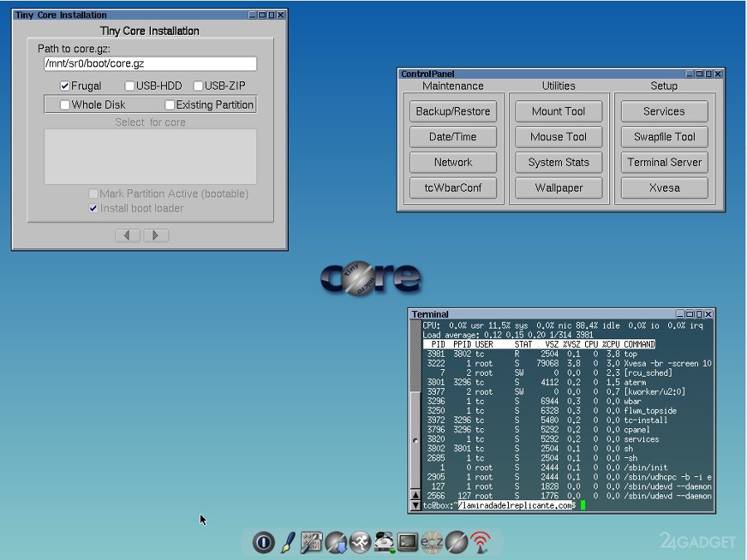Click the terminal scrollbar down arrow
This screenshot has width=747, height=560.
(416, 505)
